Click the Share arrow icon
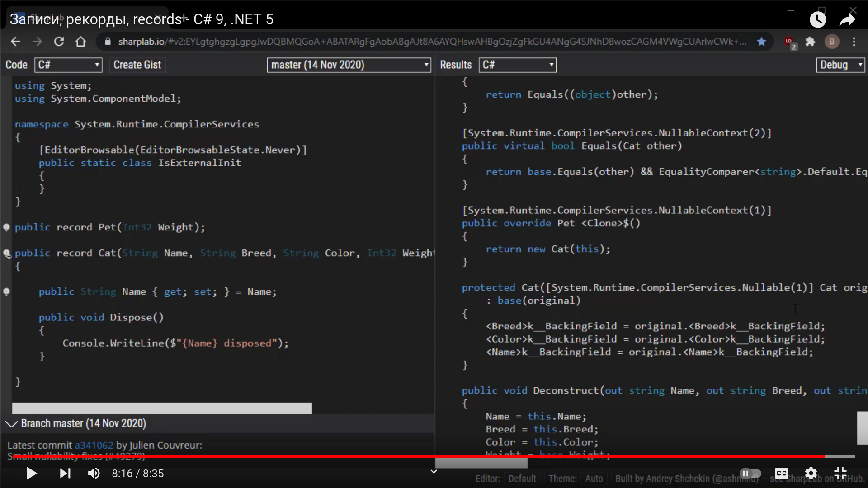The height and width of the screenshot is (488, 868). [847, 19]
